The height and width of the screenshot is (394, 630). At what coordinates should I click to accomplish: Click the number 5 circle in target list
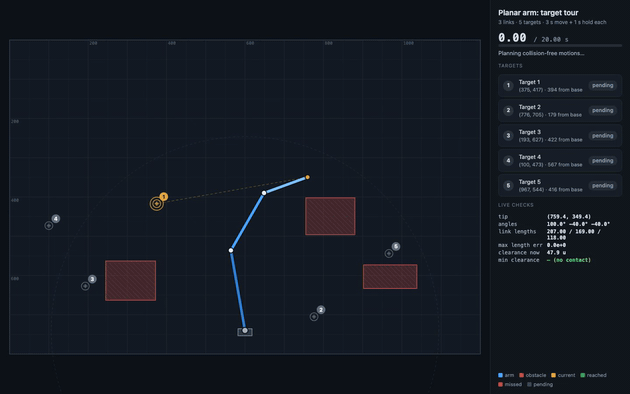508,186
